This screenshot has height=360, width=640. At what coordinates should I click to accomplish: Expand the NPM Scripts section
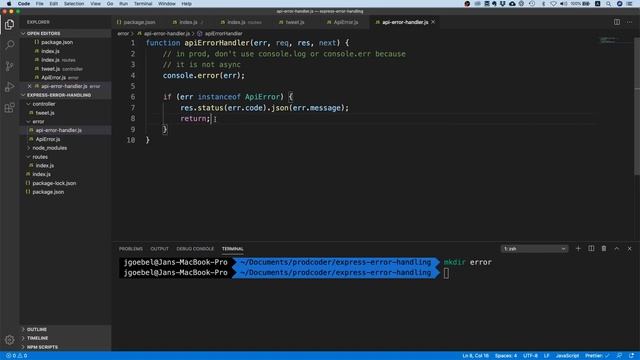pyautogui.click(x=42, y=347)
